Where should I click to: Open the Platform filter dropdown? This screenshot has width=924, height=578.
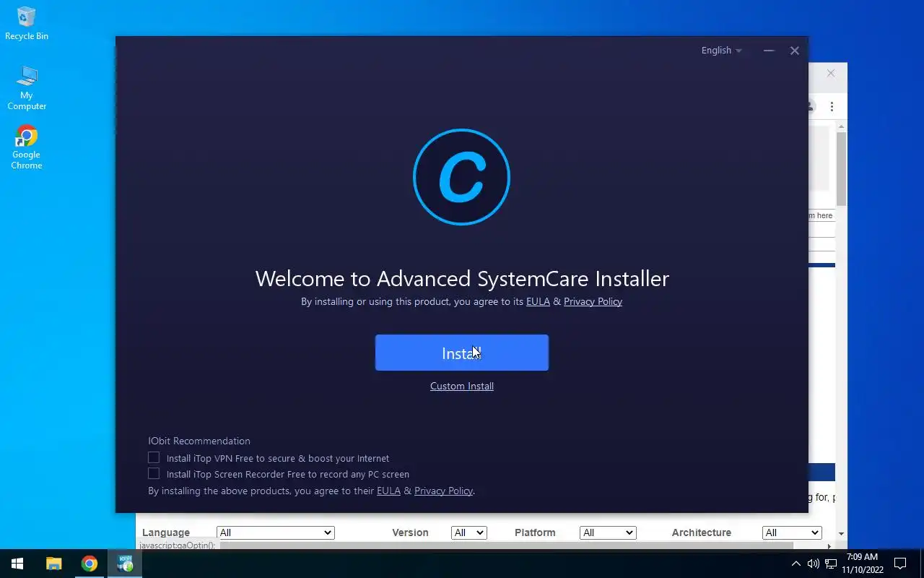[608, 532]
